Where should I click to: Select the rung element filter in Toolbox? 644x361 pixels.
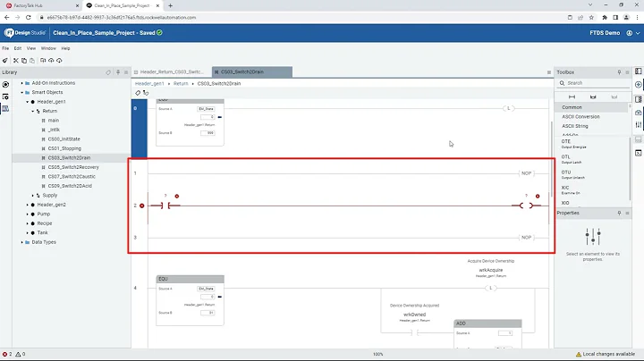click(572, 97)
